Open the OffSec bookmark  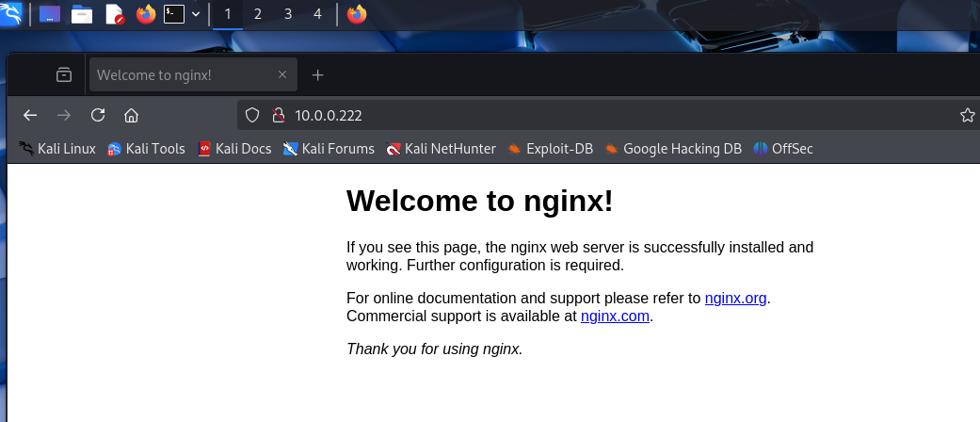783,149
